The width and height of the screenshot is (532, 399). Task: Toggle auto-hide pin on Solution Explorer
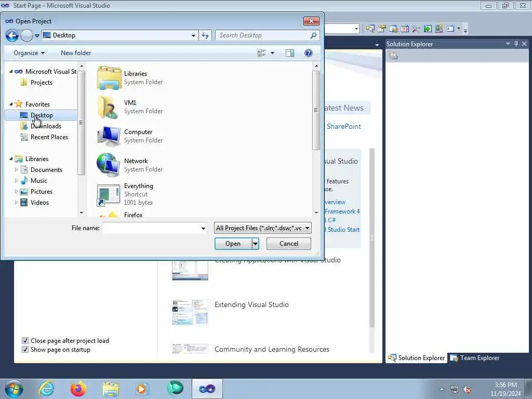pyautogui.click(x=516, y=44)
